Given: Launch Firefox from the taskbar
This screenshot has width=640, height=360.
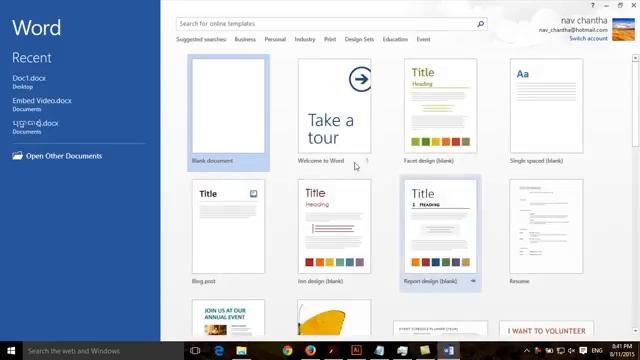Looking at the screenshot, I should point(310,351).
